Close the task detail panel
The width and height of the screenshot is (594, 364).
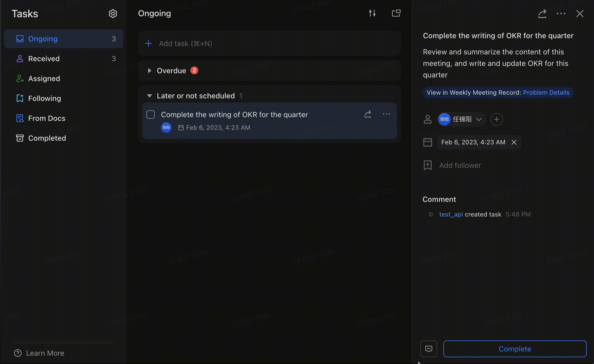click(x=580, y=14)
